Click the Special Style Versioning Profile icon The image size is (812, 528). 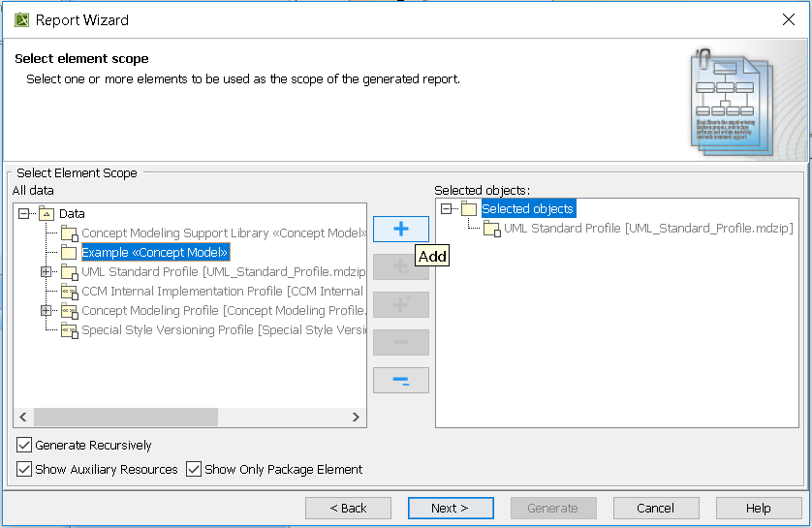pos(69,330)
